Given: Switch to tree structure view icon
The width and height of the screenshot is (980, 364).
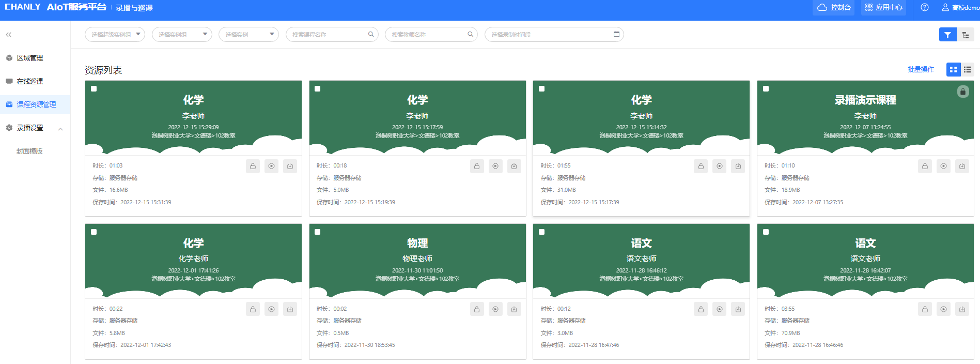Looking at the screenshot, I should coord(966,35).
